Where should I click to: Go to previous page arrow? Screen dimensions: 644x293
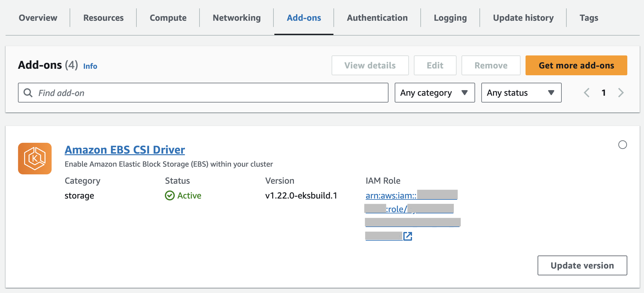click(x=586, y=93)
